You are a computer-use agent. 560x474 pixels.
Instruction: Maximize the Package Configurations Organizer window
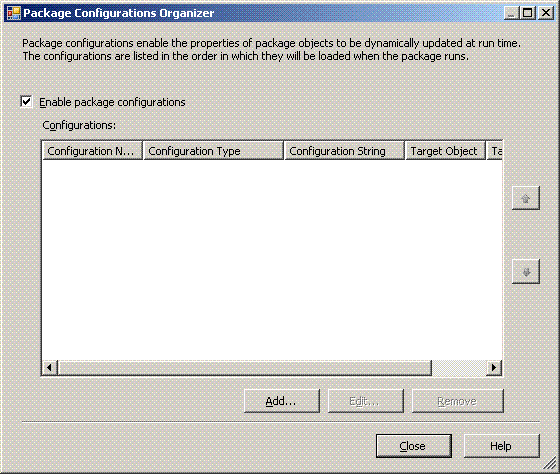pyautogui.click(x=528, y=13)
